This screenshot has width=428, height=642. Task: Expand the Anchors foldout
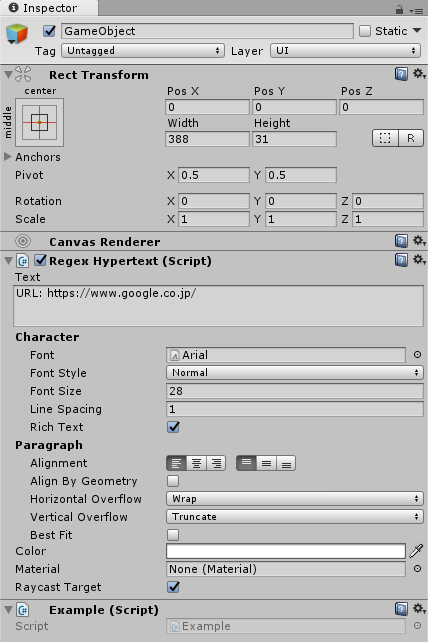coord(7,156)
